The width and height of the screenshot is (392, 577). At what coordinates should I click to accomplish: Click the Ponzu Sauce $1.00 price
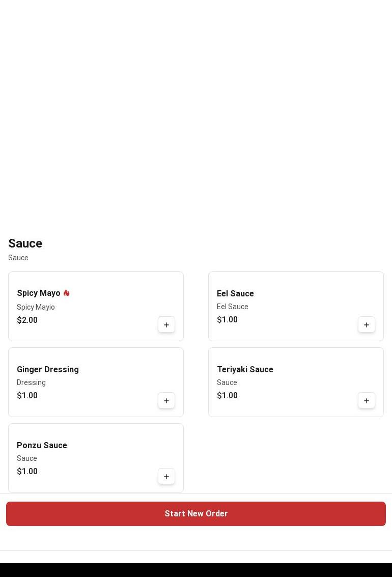point(27,472)
